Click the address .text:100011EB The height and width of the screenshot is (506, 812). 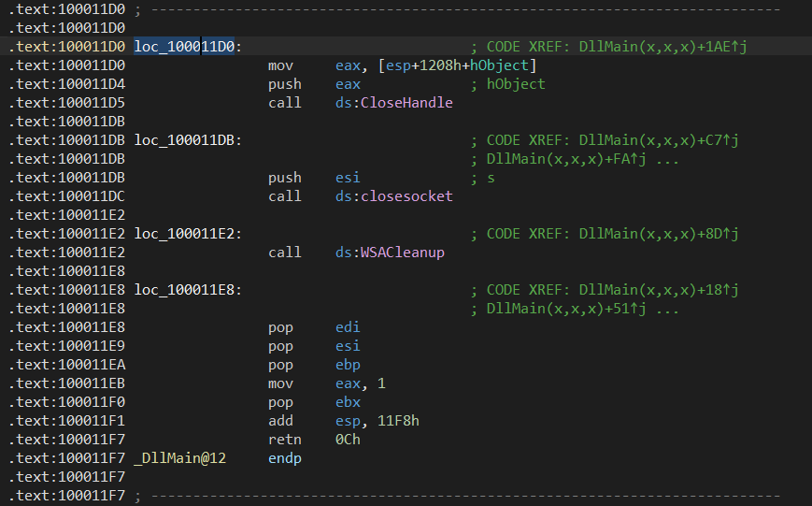click(x=66, y=383)
